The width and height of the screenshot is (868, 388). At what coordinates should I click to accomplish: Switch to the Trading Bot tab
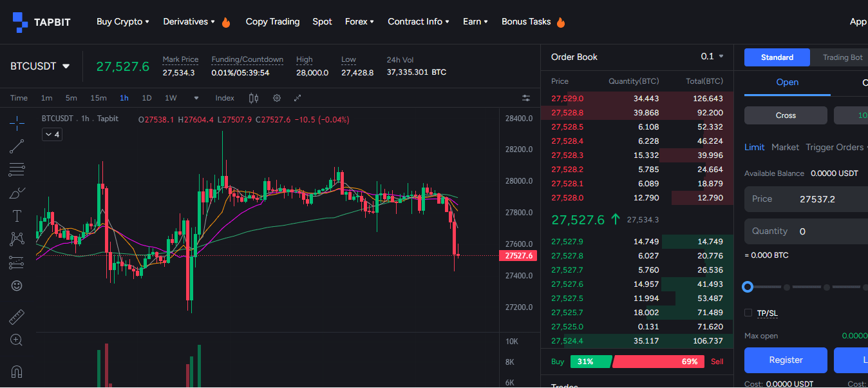tap(842, 57)
